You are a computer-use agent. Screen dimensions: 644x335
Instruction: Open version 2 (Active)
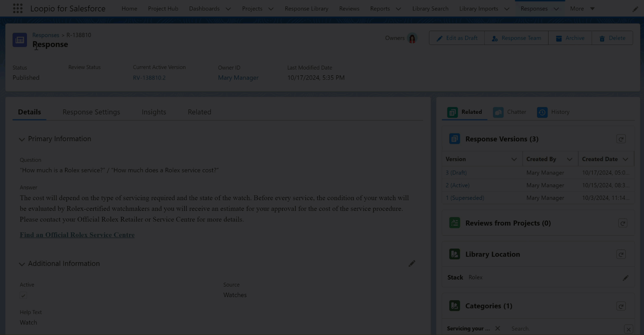point(457,185)
